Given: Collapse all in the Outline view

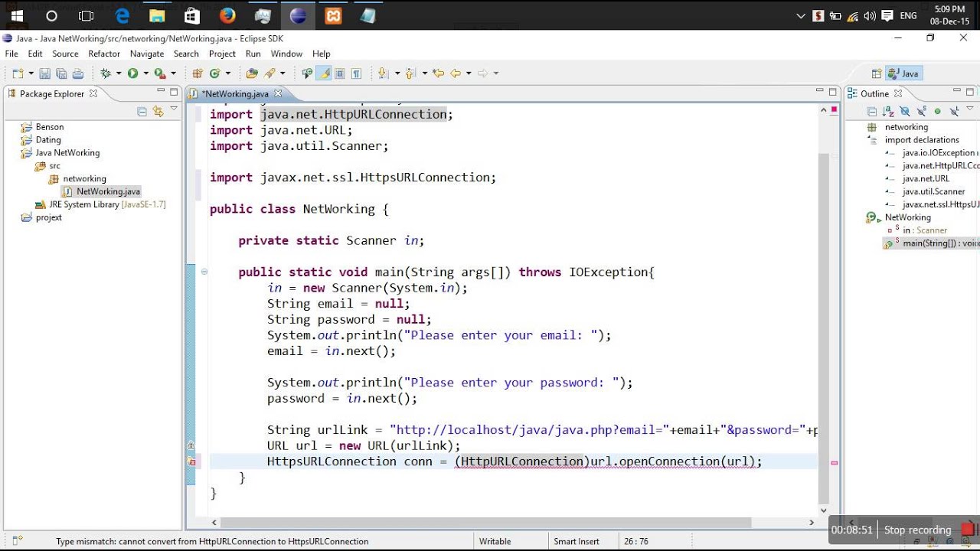Looking at the screenshot, I should point(872,111).
